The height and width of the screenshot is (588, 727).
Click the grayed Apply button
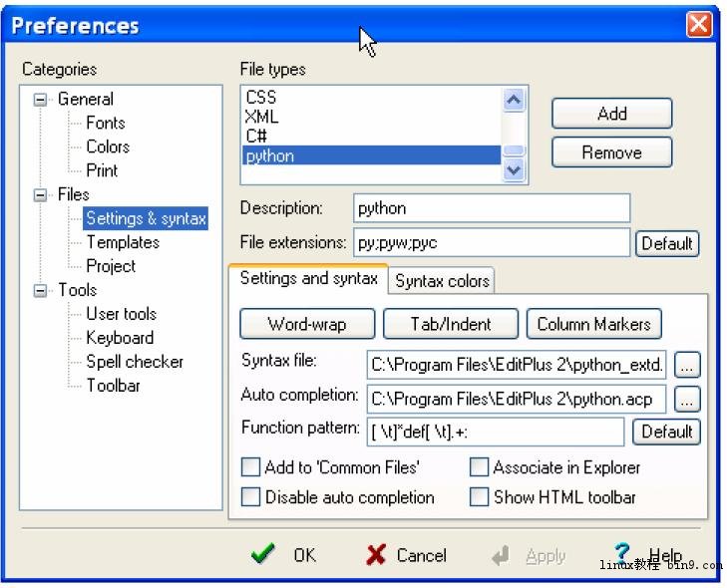tap(529, 555)
